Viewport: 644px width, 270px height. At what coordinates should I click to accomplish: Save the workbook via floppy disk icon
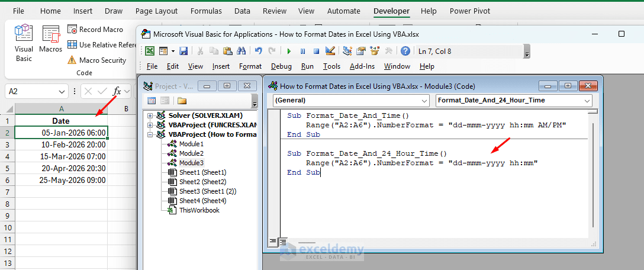183,51
